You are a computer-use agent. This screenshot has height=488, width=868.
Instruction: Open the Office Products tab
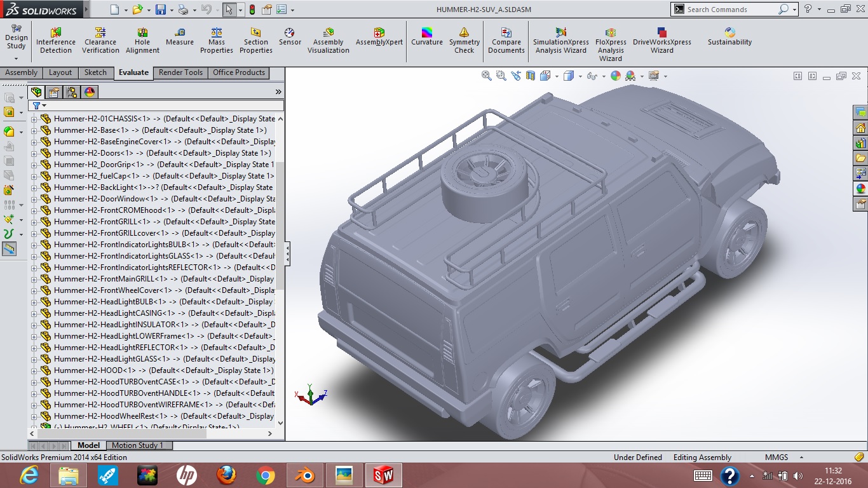[x=239, y=72]
